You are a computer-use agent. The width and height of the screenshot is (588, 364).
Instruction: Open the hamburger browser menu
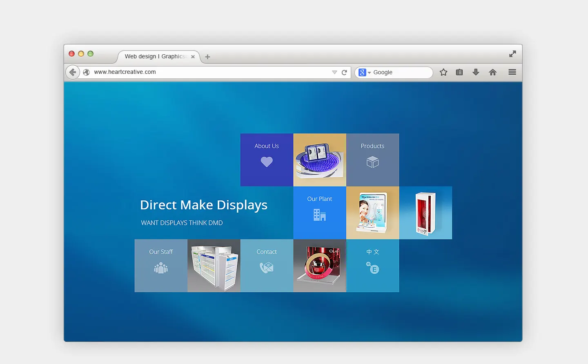pyautogui.click(x=512, y=72)
